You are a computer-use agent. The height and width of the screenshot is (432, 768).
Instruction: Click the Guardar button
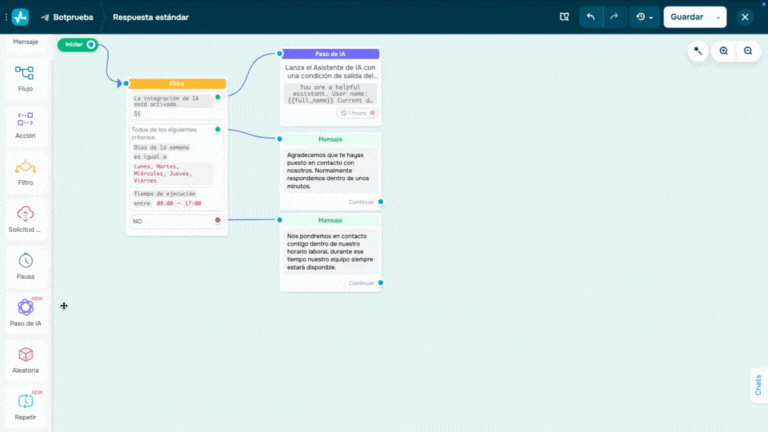[x=686, y=17]
